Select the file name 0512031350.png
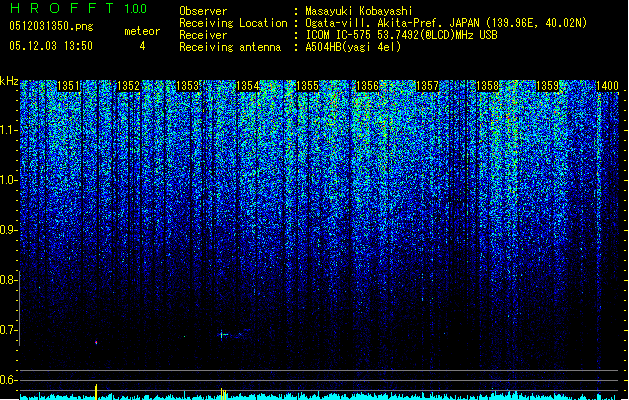The height and width of the screenshot is (400, 629). click(x=51, y=26)
